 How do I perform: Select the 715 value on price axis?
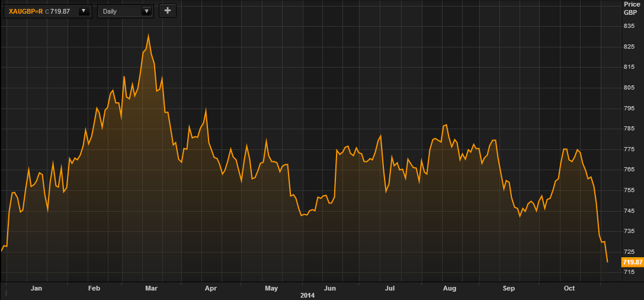629,272
